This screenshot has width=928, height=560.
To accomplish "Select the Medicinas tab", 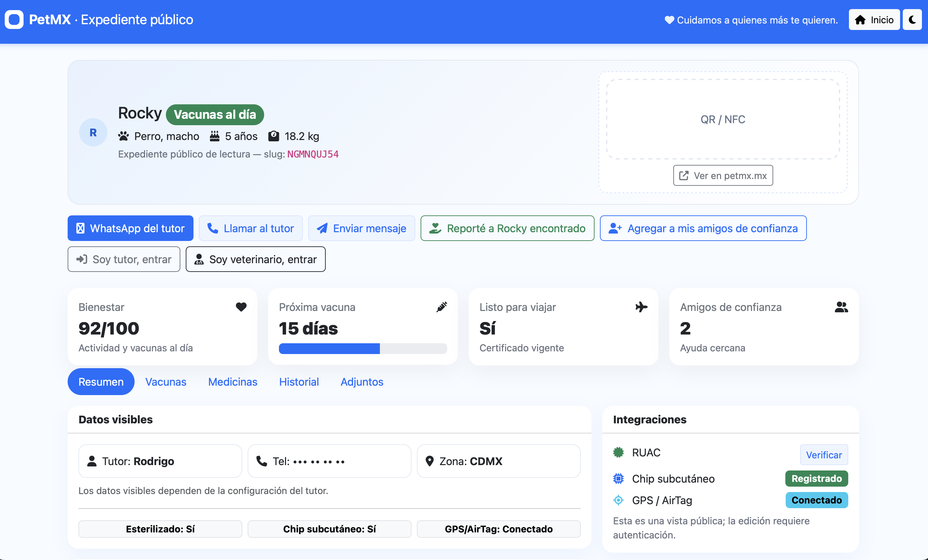I will tap(233, 382).
